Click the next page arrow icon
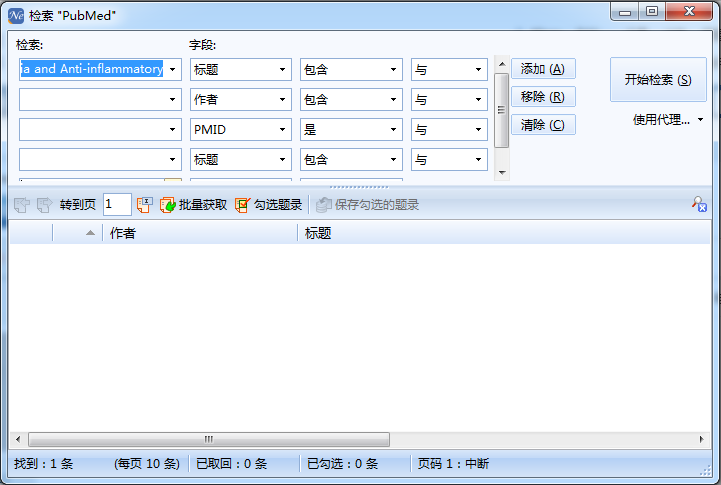721x485 pixels. point(45,205)
